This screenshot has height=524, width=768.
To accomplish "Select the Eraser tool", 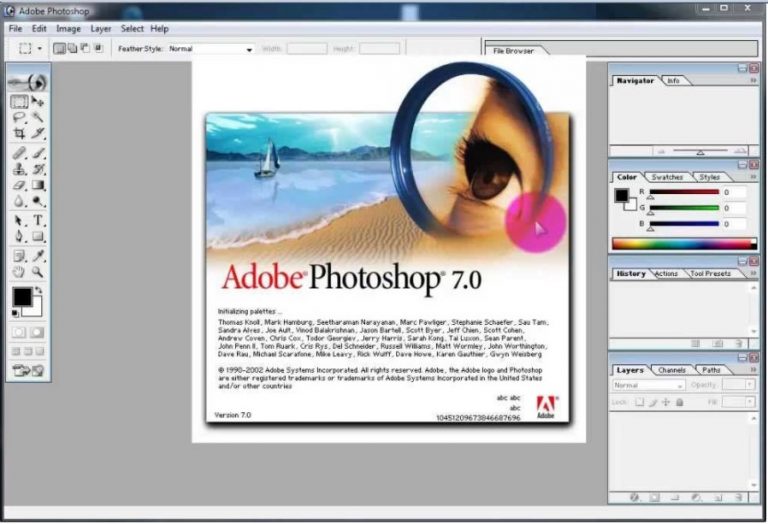I will coord(19,185).
